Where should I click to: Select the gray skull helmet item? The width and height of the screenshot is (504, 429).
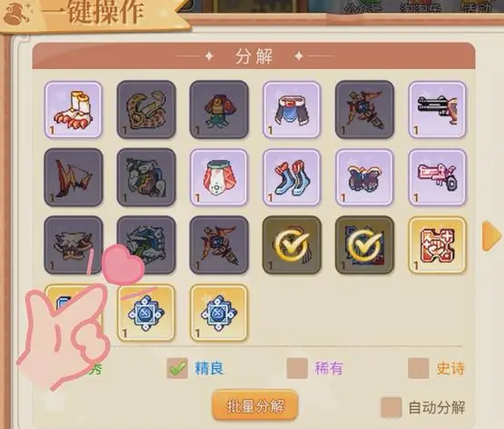[x=74, y=245]
